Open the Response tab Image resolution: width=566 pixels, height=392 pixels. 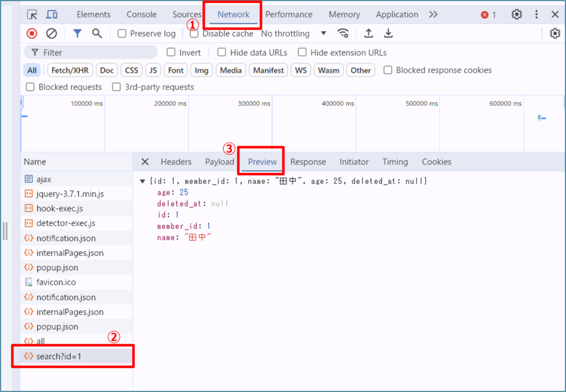coord(308,162)
